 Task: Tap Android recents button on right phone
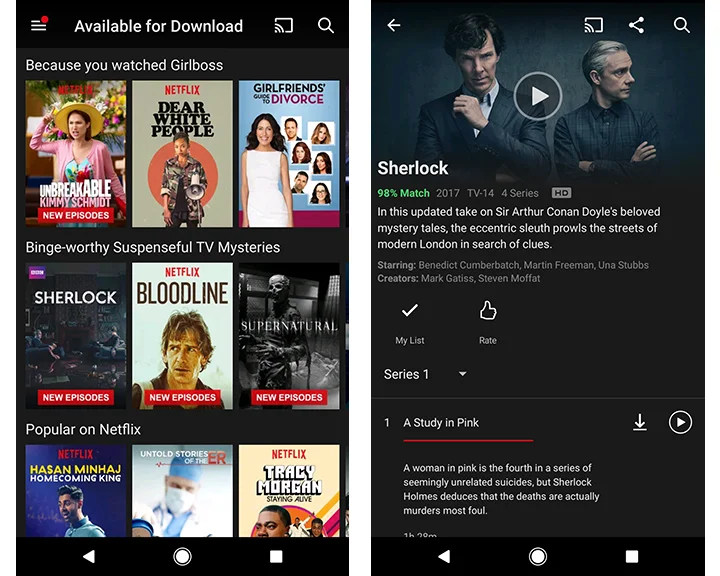point(632,557)
